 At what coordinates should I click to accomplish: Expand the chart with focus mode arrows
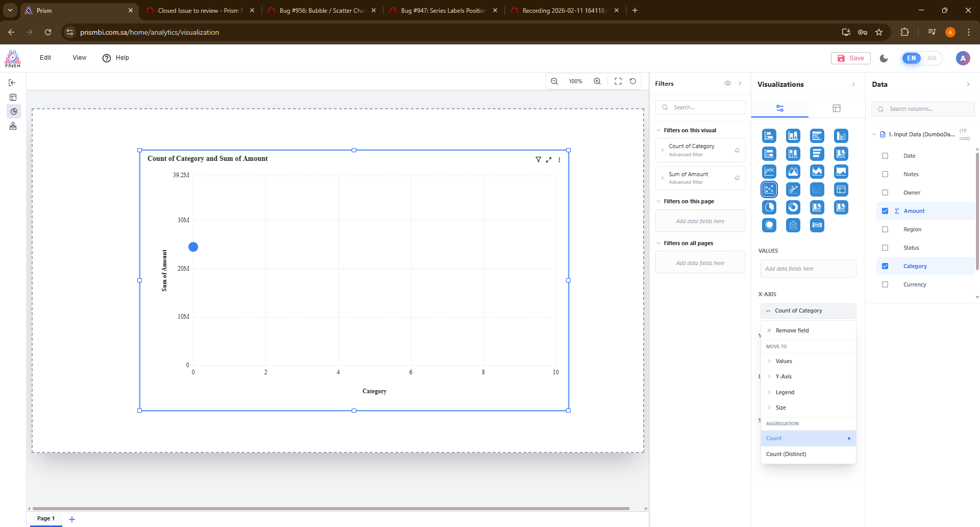click(x=549, y=160)
